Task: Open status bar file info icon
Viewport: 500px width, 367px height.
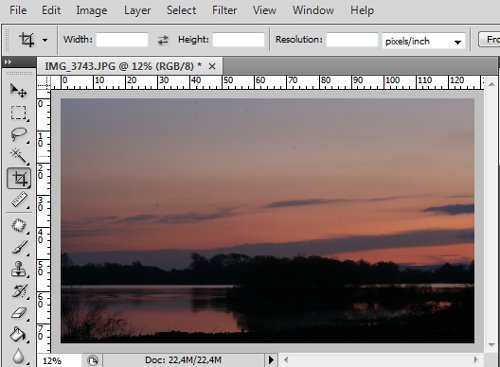Action: (93, 360)
